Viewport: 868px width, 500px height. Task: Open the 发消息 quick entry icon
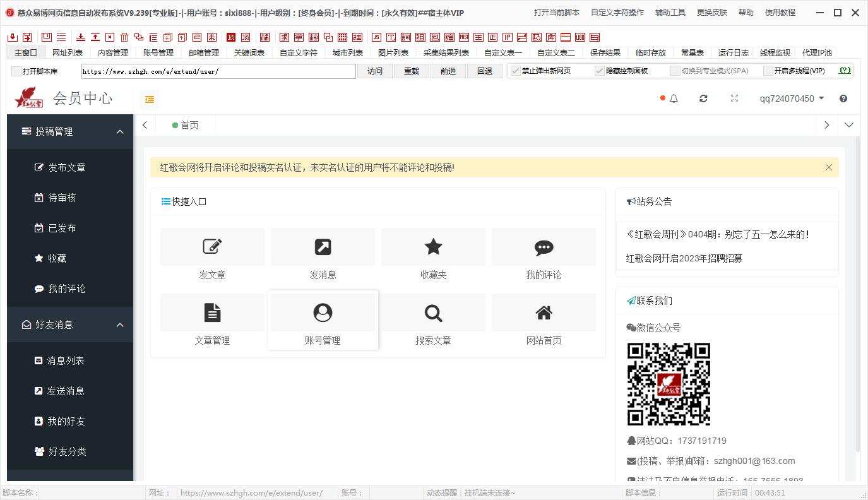(323, 247)
